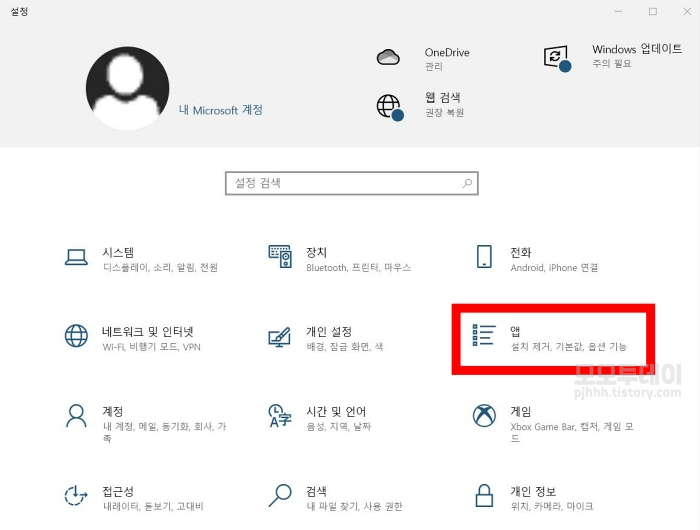Open the 개인 설정 paintbrush icon
Viewport: 700px width, 530px height.
pos(280,337)
